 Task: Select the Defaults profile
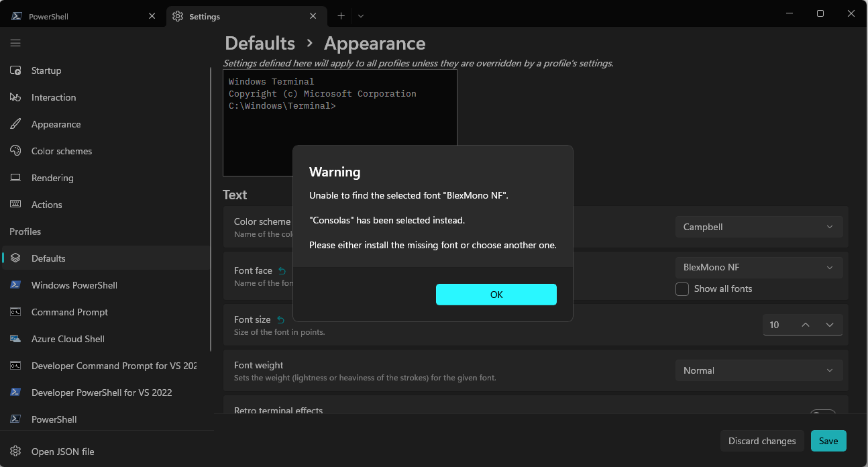pos(105,258)
